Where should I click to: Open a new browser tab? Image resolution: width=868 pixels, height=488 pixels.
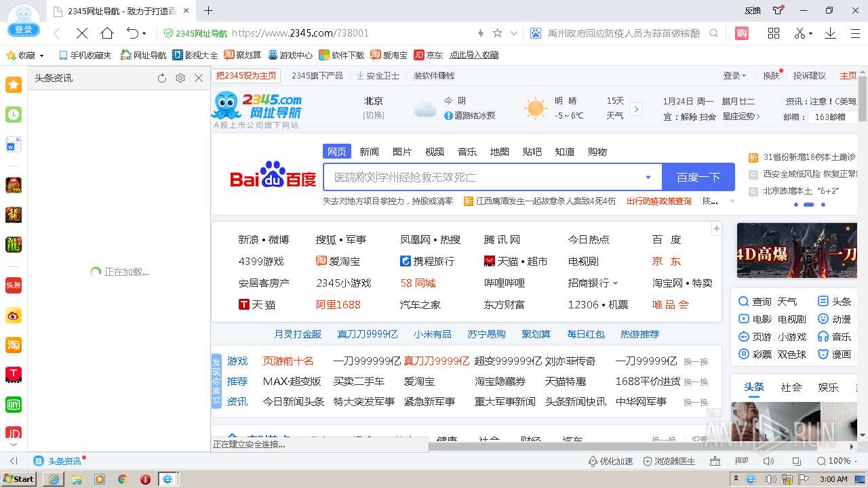(x=208, y=11)
